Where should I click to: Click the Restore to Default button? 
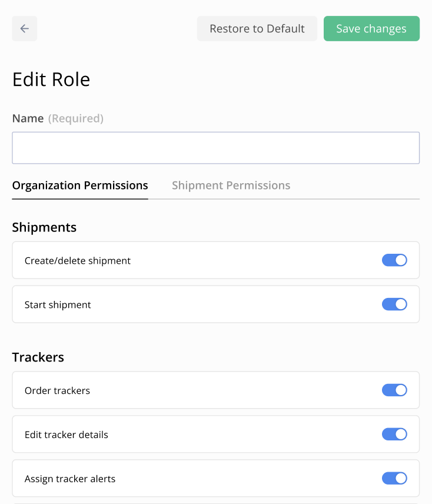(257, 29)
